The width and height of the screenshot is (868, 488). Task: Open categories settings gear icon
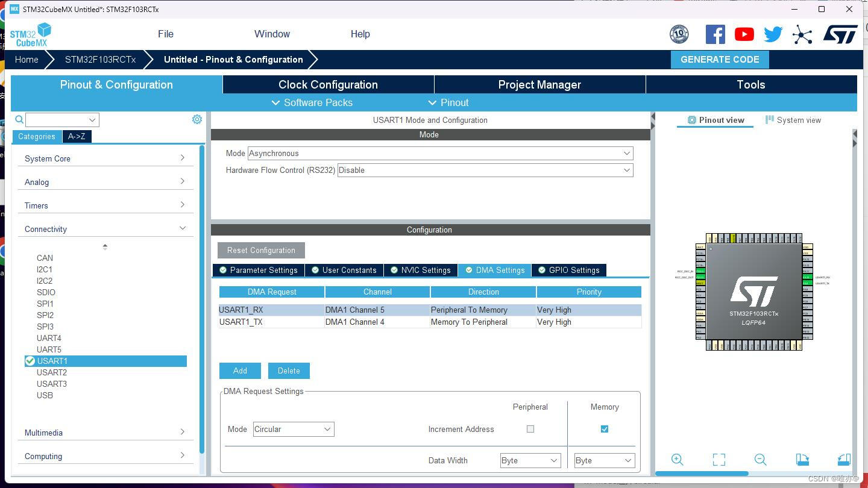197,119
